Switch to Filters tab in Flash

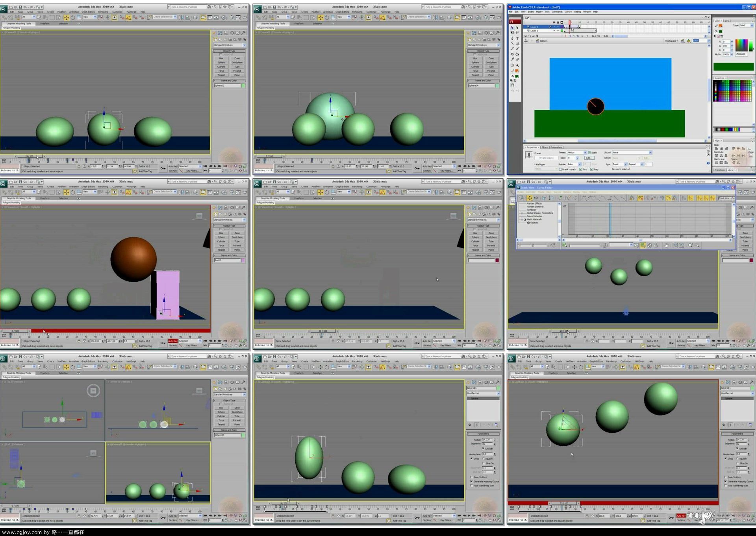[x=545, y=147]
